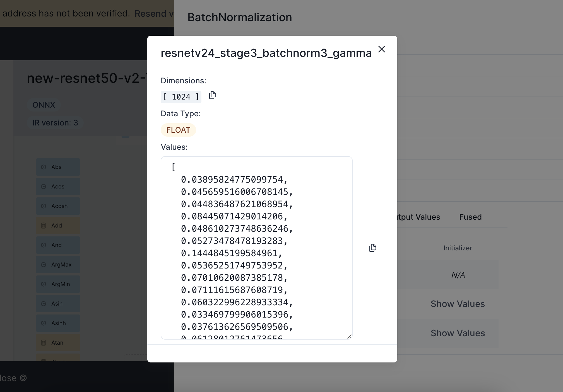The image size is (563, 392).
Task: Click the N/A initializer cell
Action: (458, 275)
